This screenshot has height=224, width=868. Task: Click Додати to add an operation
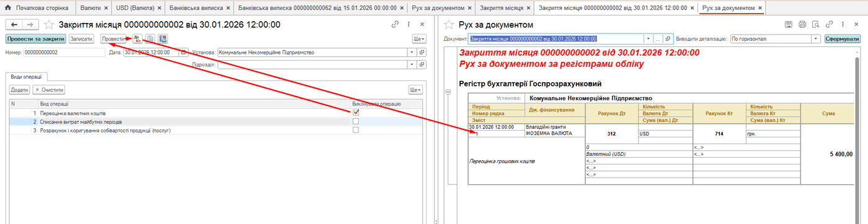(19, 90)
